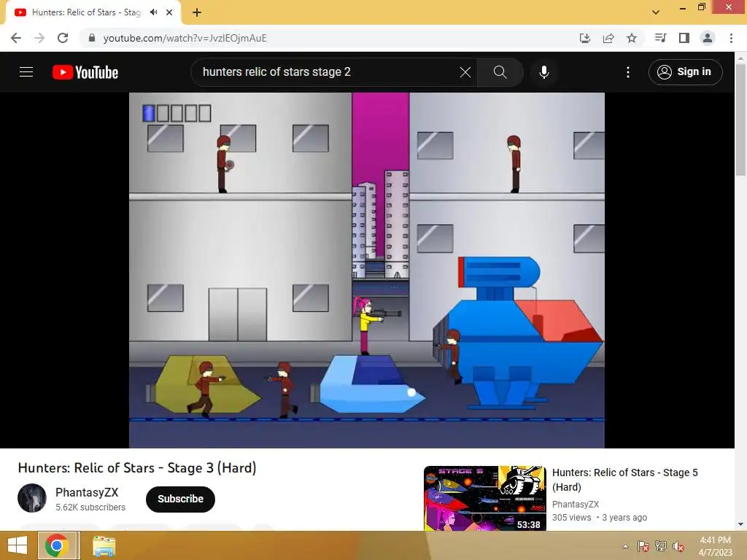
Task: Click scrollbar down arrow
Action: pyautogui.click(x=740, y=524)
